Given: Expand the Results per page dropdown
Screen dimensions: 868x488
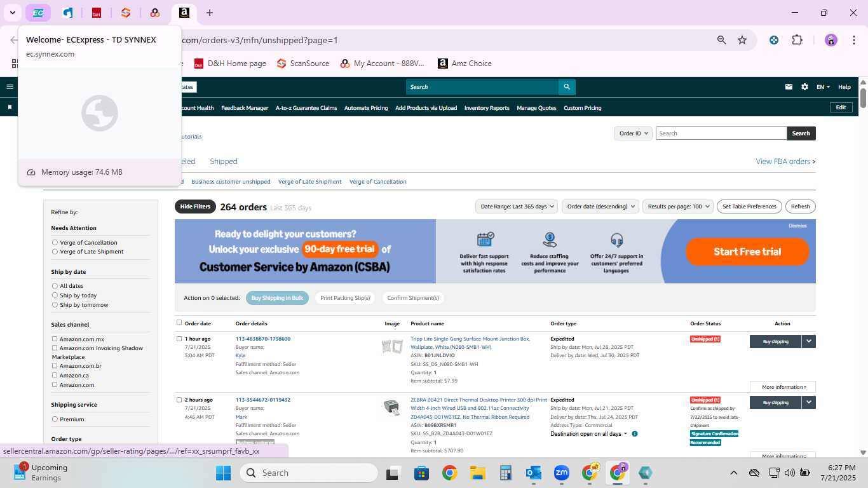Looking at the screenshot, I should click(677, 207).
